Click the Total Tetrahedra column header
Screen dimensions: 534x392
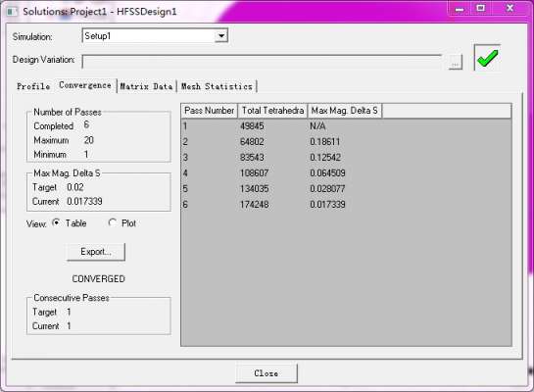(272, 111)
